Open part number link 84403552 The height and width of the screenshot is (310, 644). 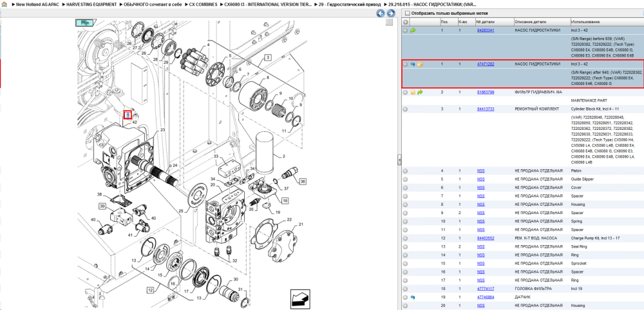click(x=486, y=238)
